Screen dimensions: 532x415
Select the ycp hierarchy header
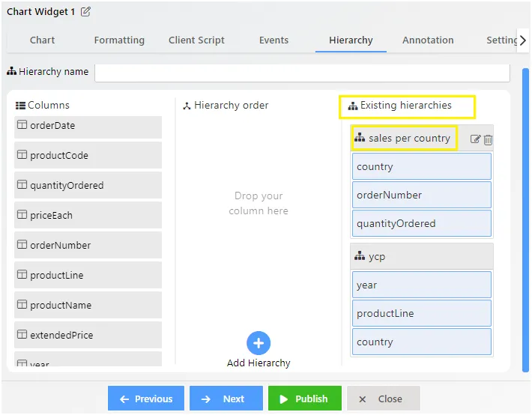(422, 256)
